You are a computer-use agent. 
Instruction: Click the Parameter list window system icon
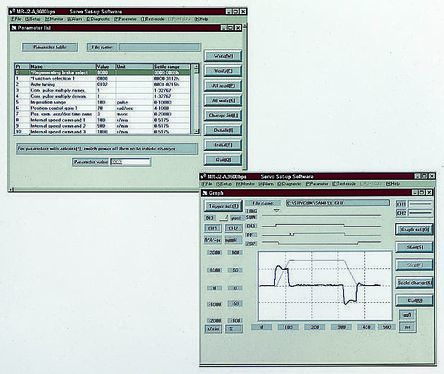point(14,28)
